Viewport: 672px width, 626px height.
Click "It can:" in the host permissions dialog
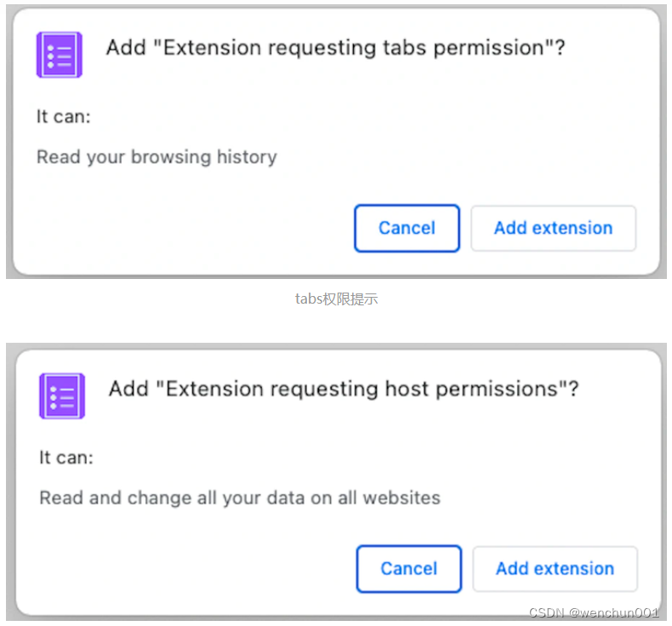[x=66, y=458]
